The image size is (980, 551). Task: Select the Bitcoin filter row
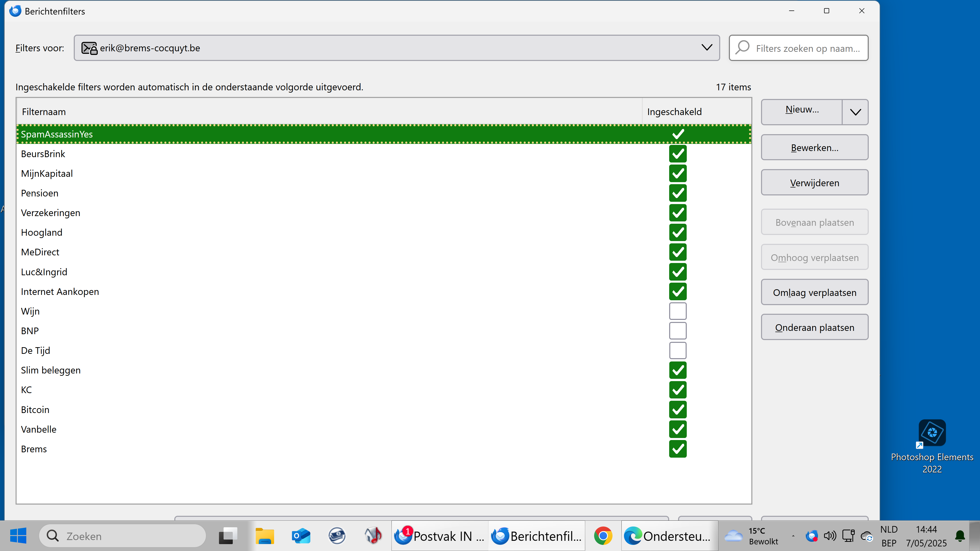[35, 409]
